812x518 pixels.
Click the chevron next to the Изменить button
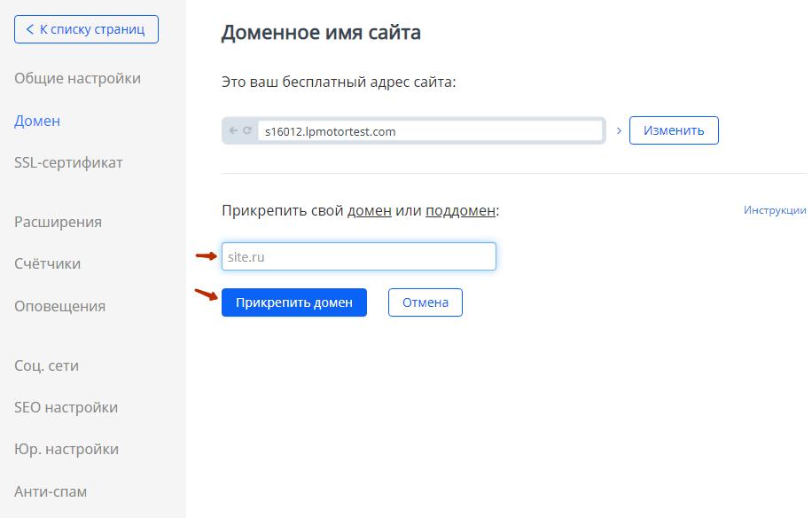619,131
